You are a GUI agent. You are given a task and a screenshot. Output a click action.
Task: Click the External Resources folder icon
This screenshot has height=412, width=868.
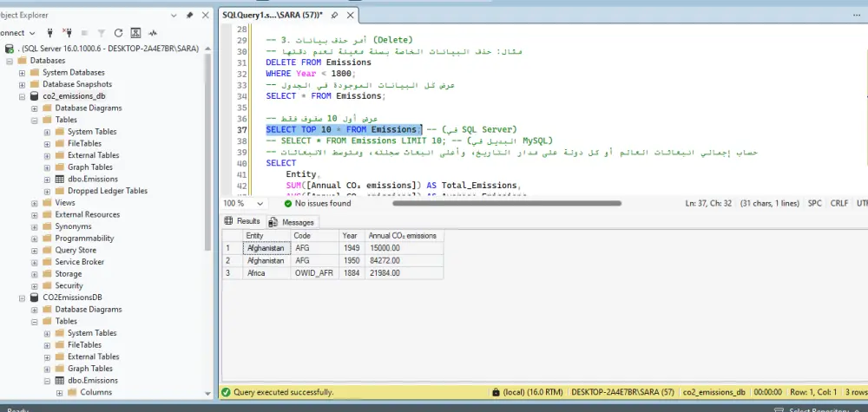pyautogui.click(x=47, y=214)
